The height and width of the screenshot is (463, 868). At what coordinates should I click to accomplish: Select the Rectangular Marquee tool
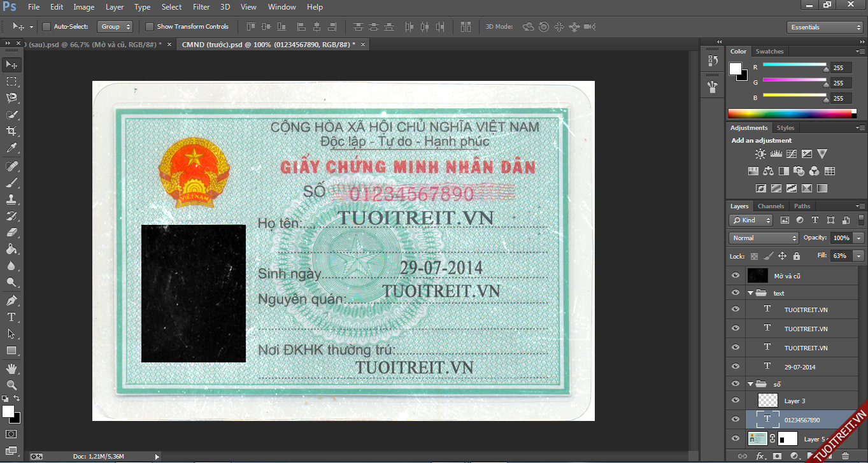11,82
